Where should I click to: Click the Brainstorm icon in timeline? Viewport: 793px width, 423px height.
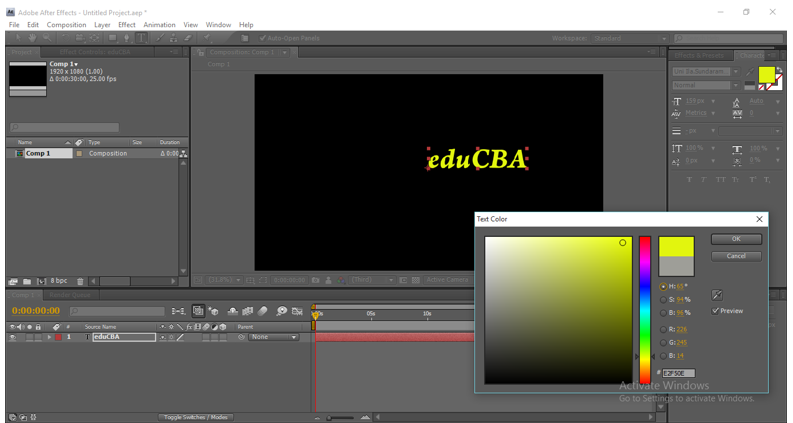[x=281, y=311]
